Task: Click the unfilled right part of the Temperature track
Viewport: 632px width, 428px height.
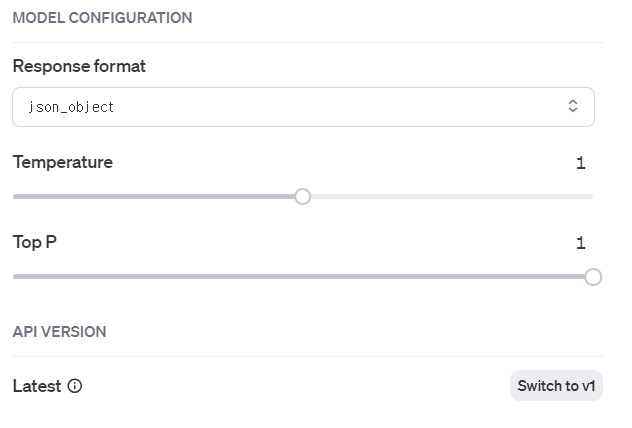Action: click(x=450, y=196)
